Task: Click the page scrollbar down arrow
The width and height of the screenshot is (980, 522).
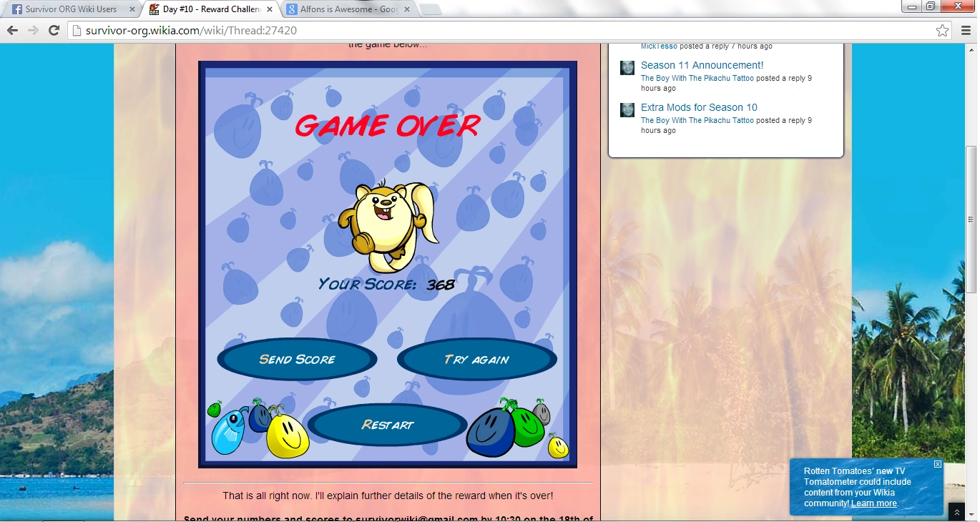Action: point(971,516)
